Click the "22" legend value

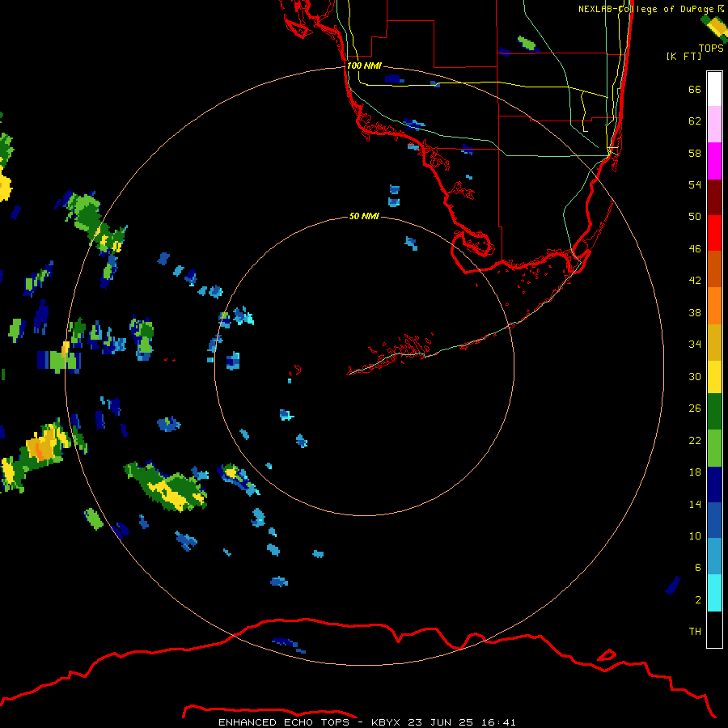(695, 440)
